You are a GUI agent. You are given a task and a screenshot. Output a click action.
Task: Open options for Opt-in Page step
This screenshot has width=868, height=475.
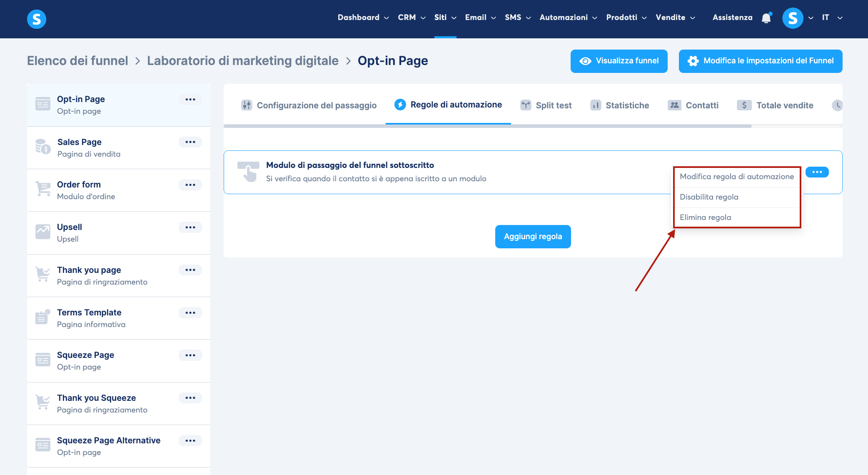coord(190,99)
